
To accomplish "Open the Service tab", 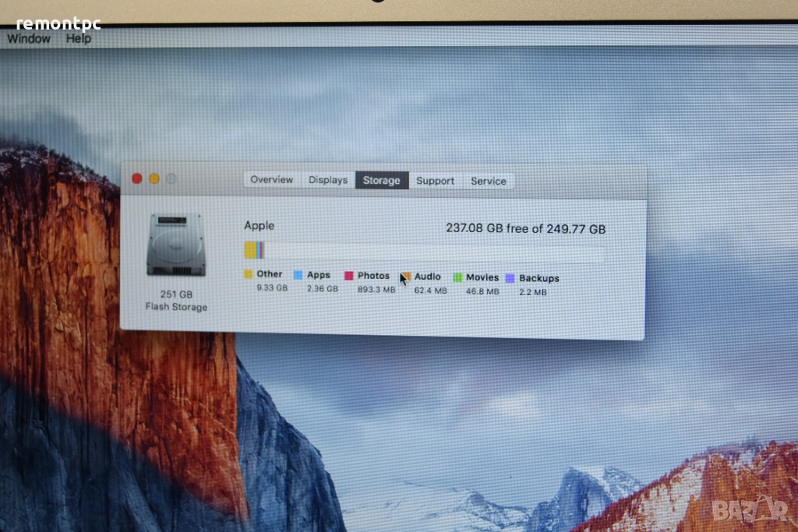I will coord(488,181).
